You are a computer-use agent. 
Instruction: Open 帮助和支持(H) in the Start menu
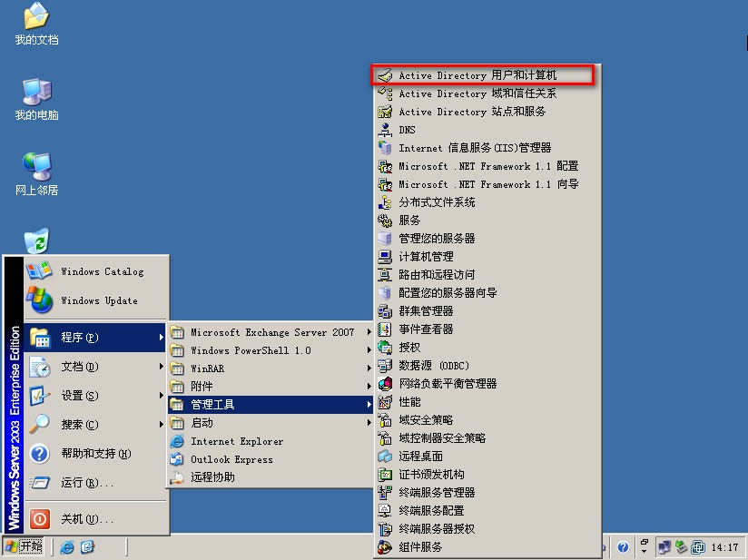coord(95,454)
